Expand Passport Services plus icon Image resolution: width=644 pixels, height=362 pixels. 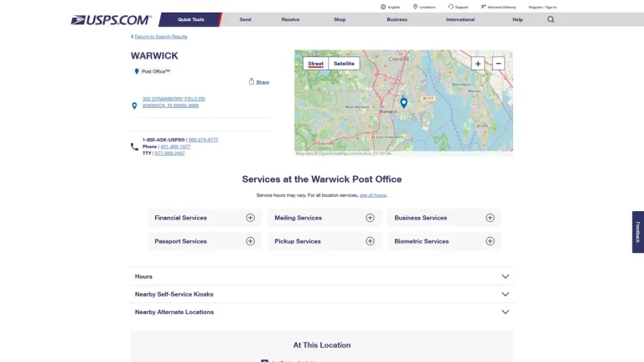250,241
